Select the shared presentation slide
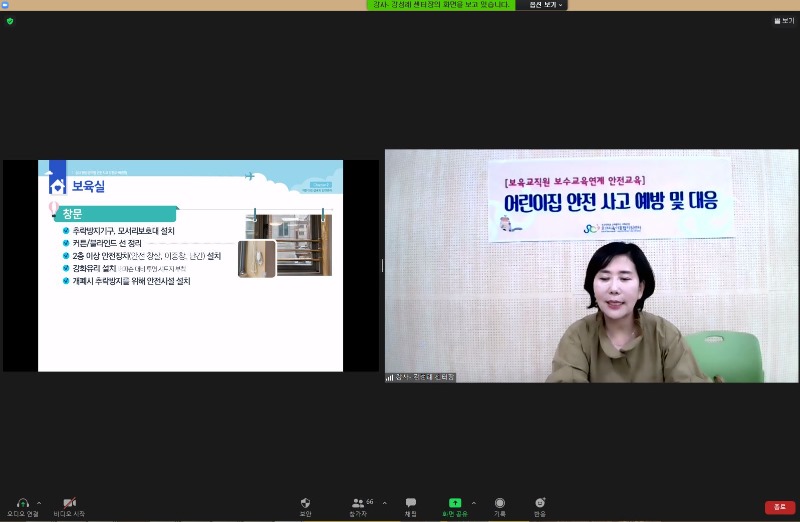 click(x=190, y=265)
